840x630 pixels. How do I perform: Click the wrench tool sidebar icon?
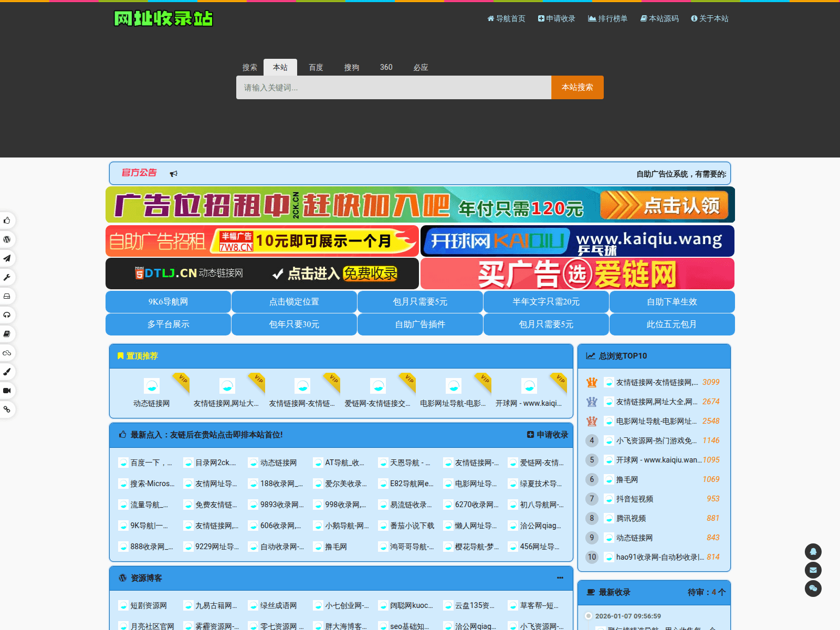7,277
